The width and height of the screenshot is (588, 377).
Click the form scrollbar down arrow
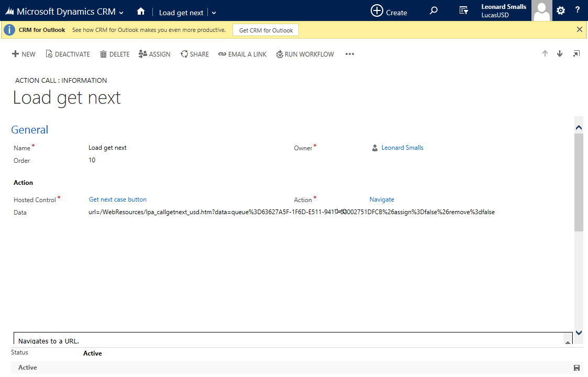click(579, 332)
